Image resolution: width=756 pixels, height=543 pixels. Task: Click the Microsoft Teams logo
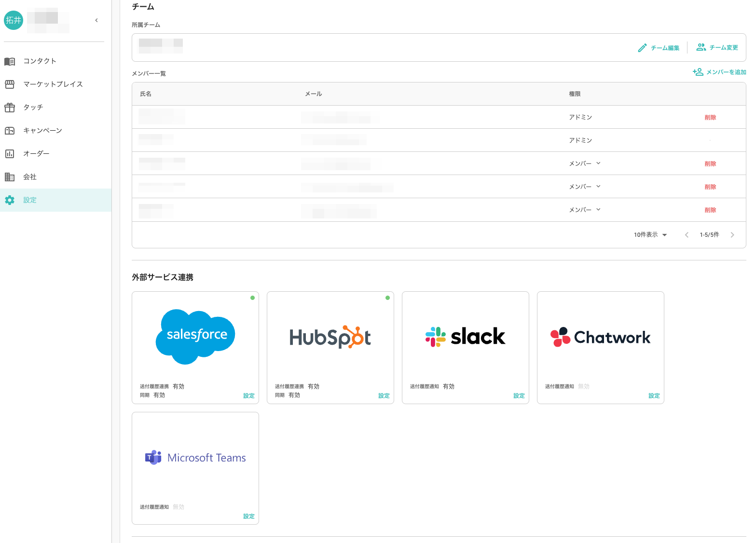[x=195, y=458]
